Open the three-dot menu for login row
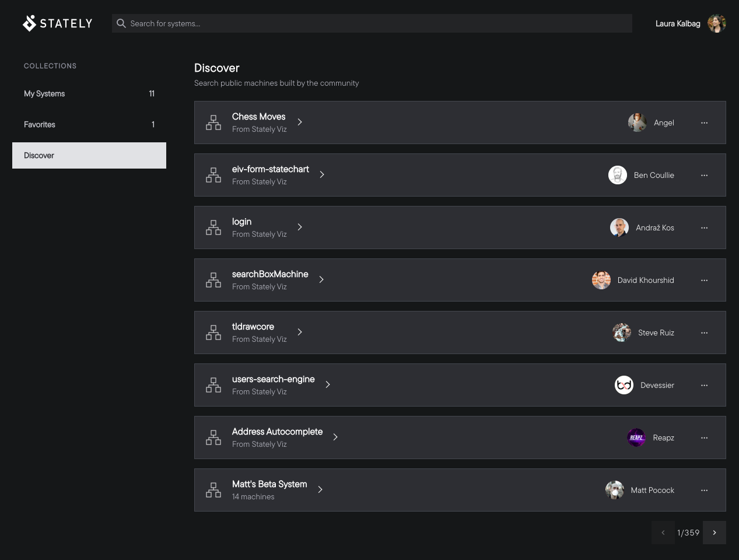The image size is (739, 560). point(704,228)
